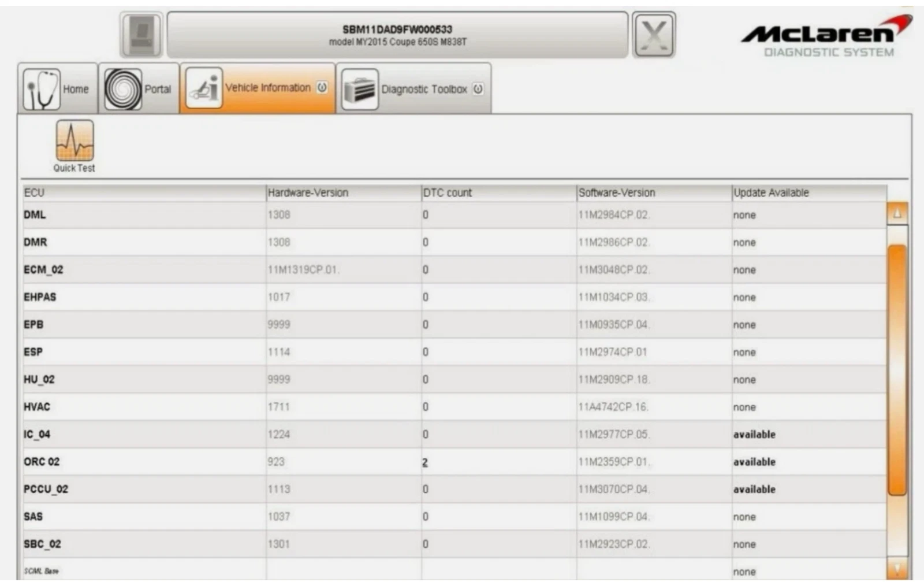The width and height of the screenshot is (924, 582).
Task: Select the EPB ECU row
Action: pyautogui.click(x=454, y=325)
